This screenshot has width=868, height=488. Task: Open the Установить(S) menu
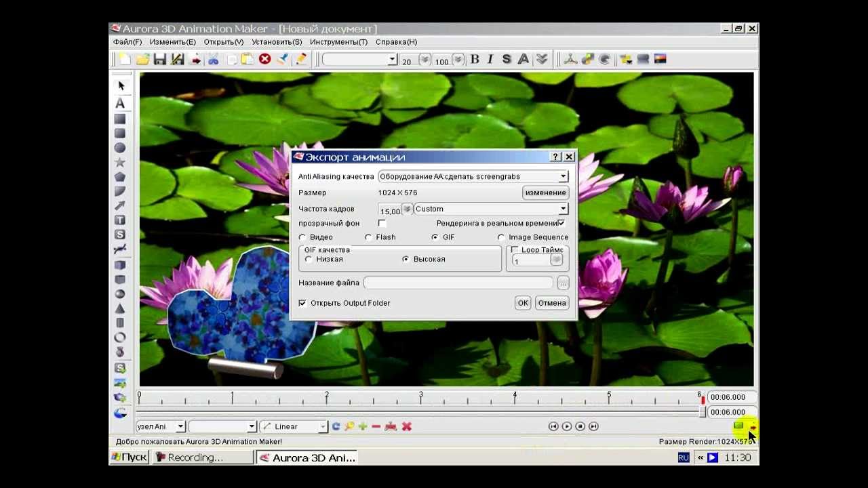point(277,42)
